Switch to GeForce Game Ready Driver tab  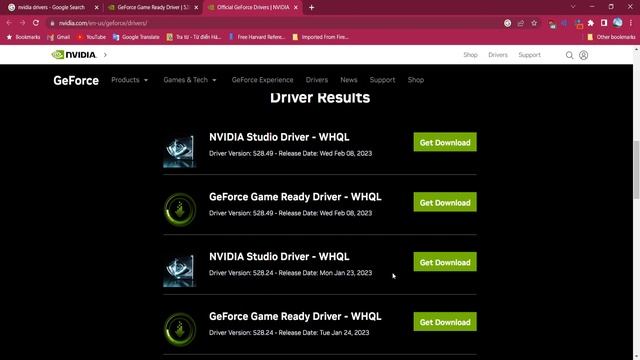click(x=153, y=7)
